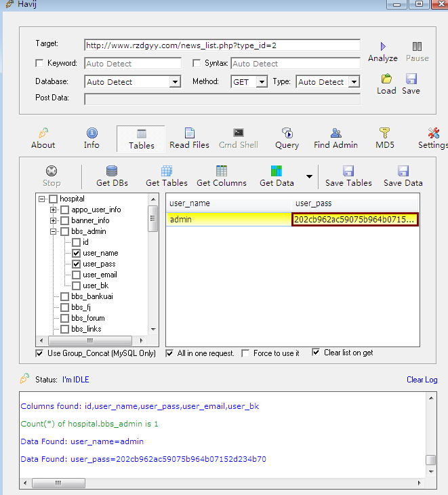Click tree horizontal scroll right arrow
448x495 pixels.
click(x=142, y=340)
